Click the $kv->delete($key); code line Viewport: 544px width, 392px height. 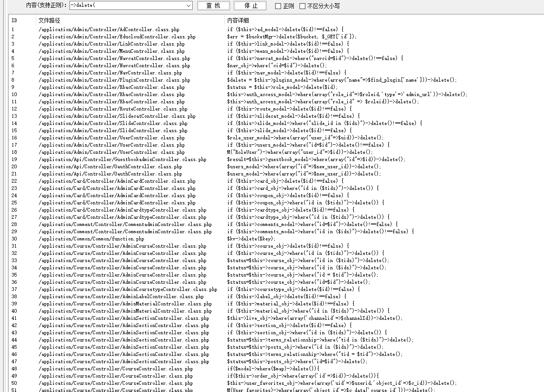tap(251, 239)
